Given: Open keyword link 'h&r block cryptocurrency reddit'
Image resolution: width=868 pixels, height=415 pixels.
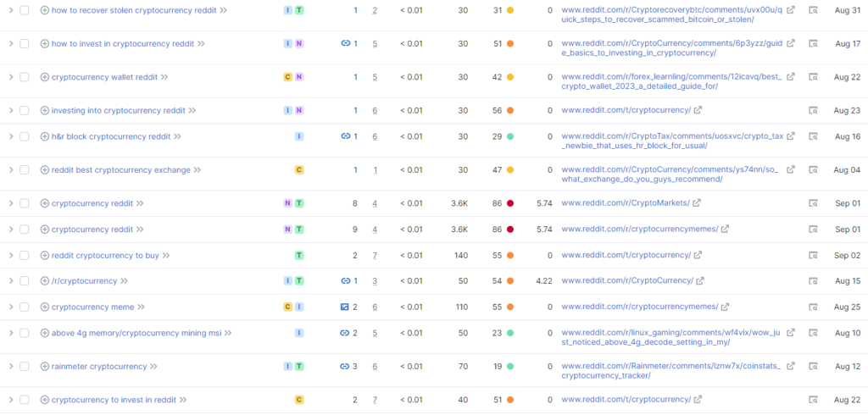Looking at the screenshot, I should coord(111,136).
